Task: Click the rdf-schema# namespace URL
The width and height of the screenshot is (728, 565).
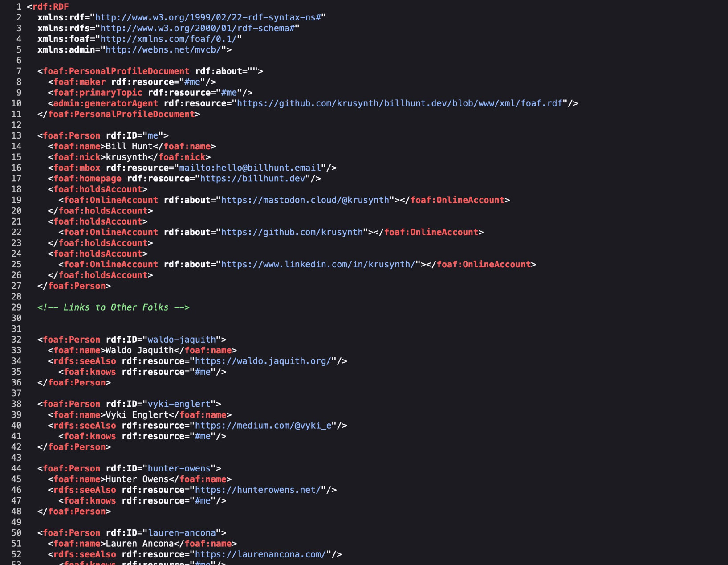Action: [x=197, y=29]
